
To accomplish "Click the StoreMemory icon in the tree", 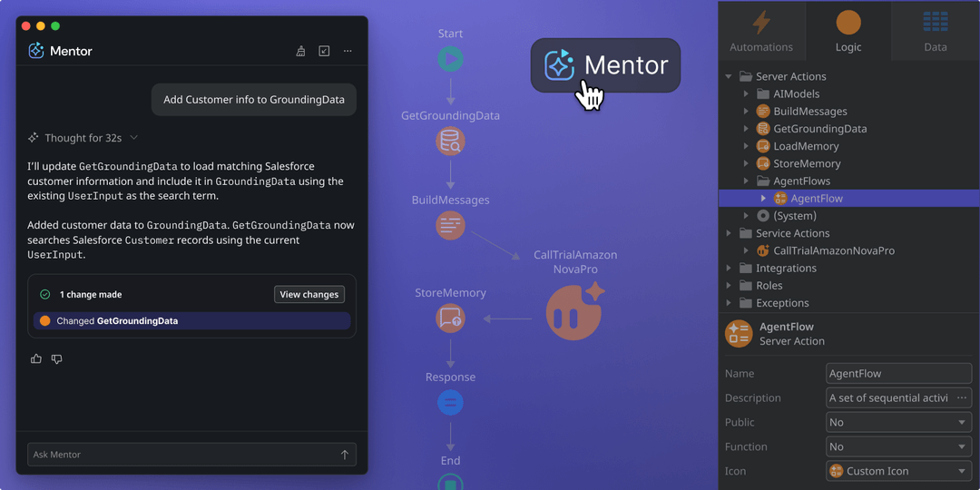I will point(762,163).
